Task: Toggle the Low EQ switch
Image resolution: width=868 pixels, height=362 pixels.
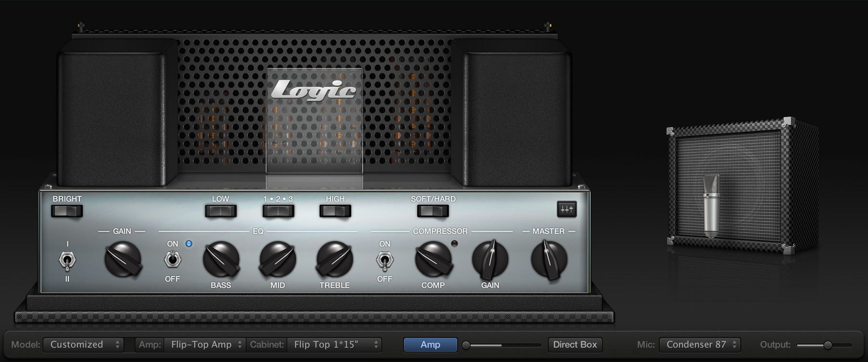Action: tap(221, 211)
